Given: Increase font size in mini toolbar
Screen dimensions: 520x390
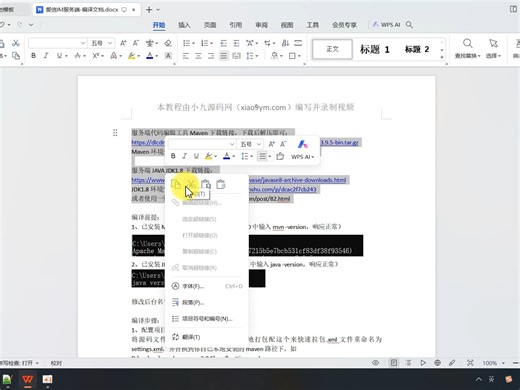Looking at the screenshot, I should click(272, 144).
